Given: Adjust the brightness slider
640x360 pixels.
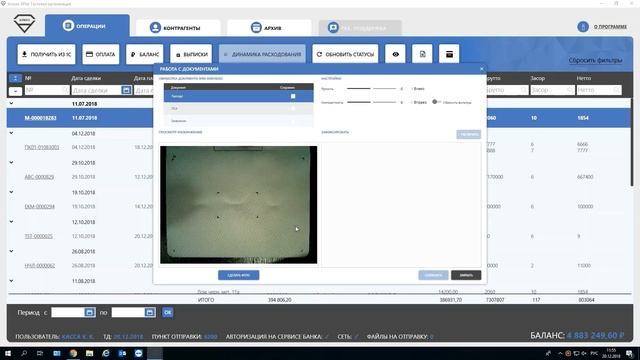Looking at the screenshot, I should (371, 89).
